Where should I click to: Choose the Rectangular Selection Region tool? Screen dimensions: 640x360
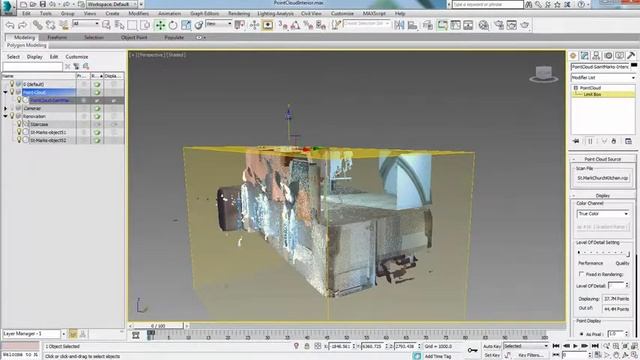(x=132, y=25)
